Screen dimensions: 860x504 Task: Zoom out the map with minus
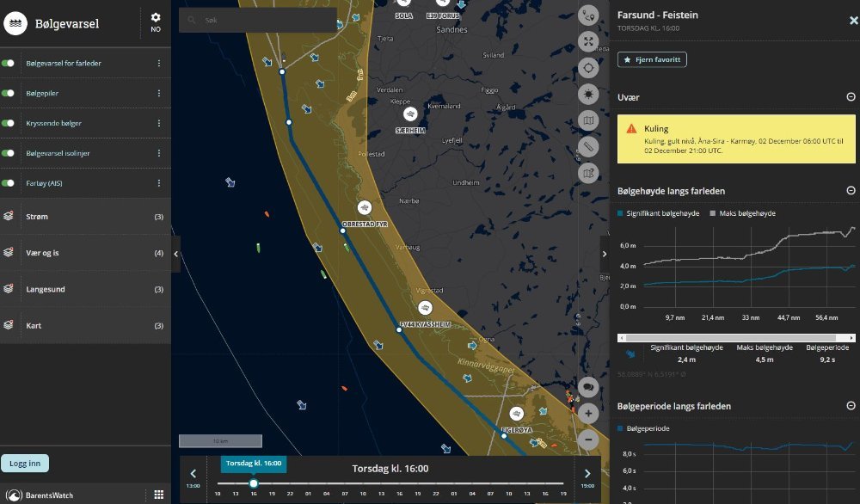pos(588,439)
